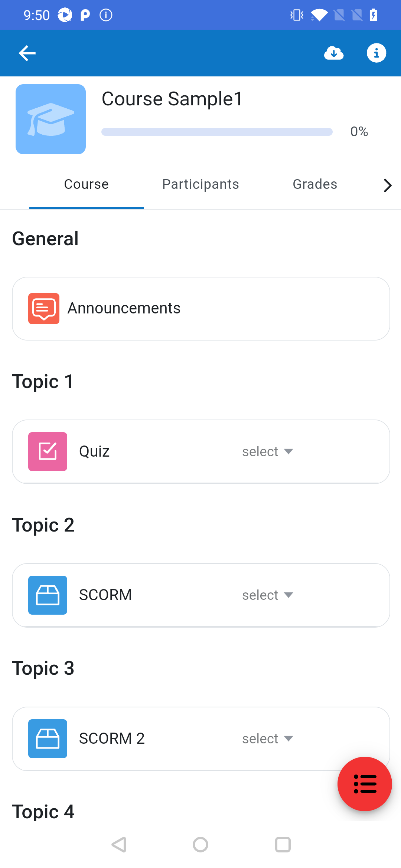Screen dimensions: 401x868
Task: Open the Quiz activity title
Action: tap(94, 451)
